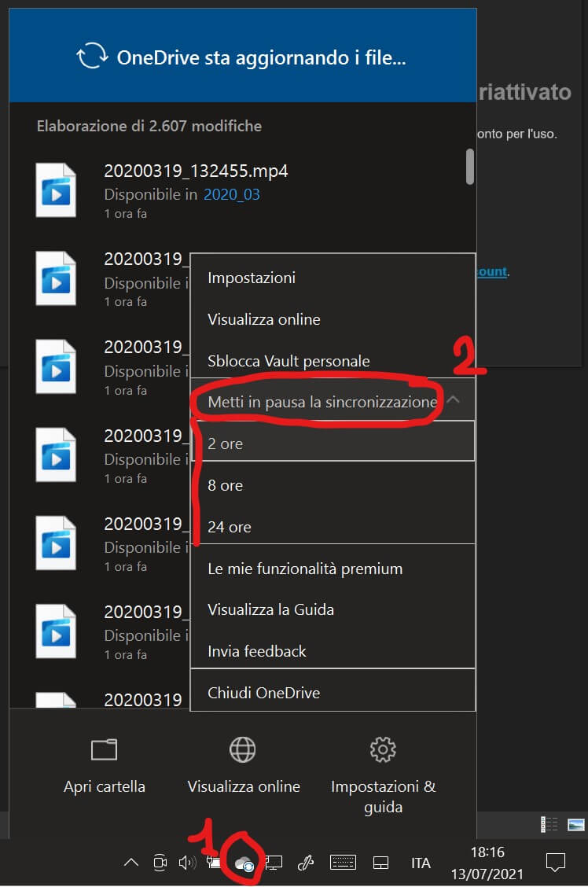
Task: Click the volume speaker icon in taskbar
Action: coord(187,863)
